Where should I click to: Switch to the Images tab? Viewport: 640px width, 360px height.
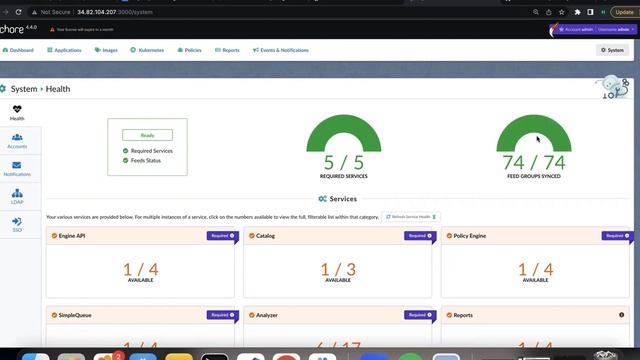click(x=106, y=50)
